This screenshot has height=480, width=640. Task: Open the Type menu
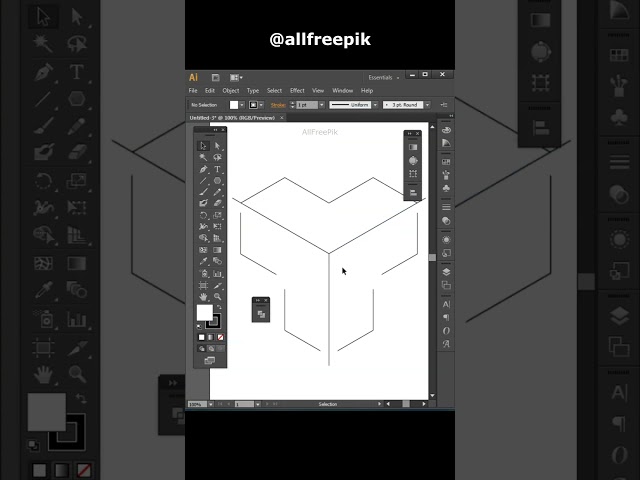(253, 91)
